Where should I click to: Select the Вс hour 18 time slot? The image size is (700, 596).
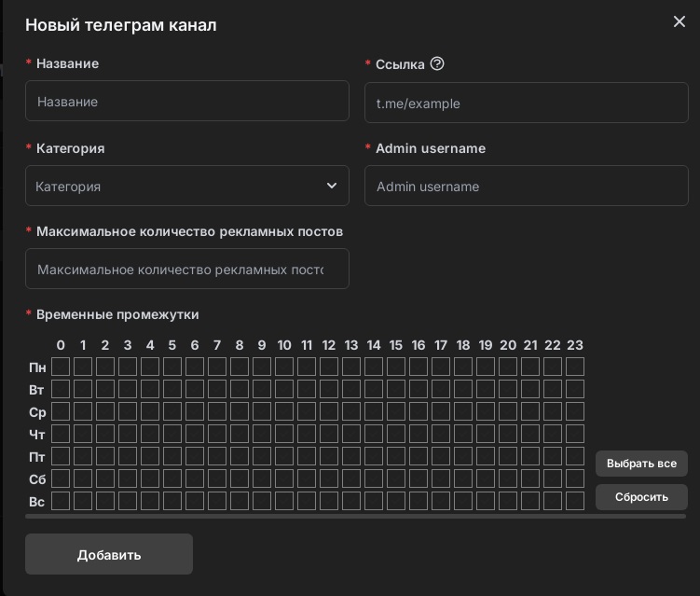463,501
